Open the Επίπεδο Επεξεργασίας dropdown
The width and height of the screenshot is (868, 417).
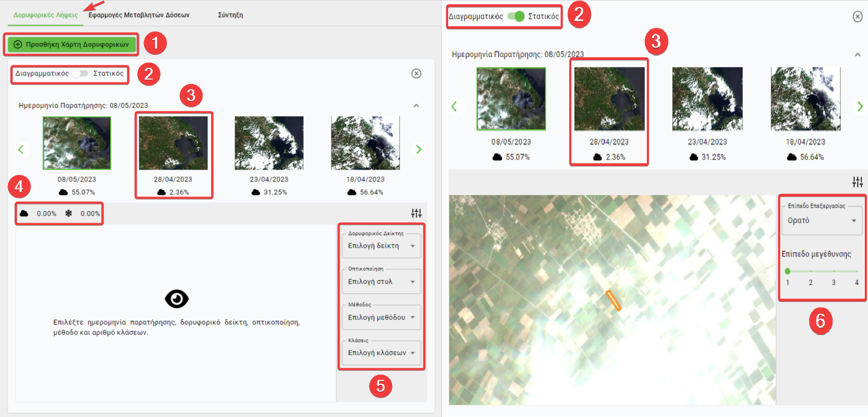coord(821,221)
